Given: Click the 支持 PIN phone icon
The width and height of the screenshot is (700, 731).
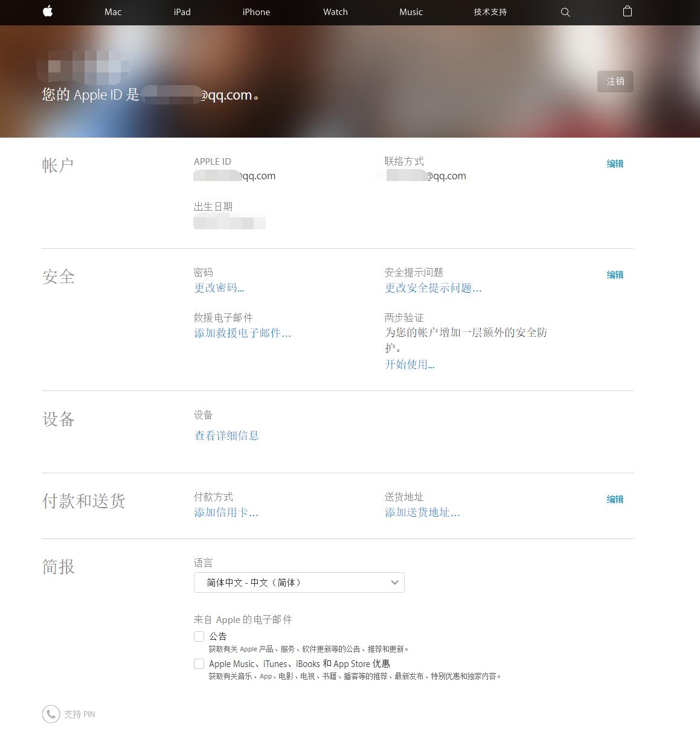Looking at the screenshot, I should point(51,714).
